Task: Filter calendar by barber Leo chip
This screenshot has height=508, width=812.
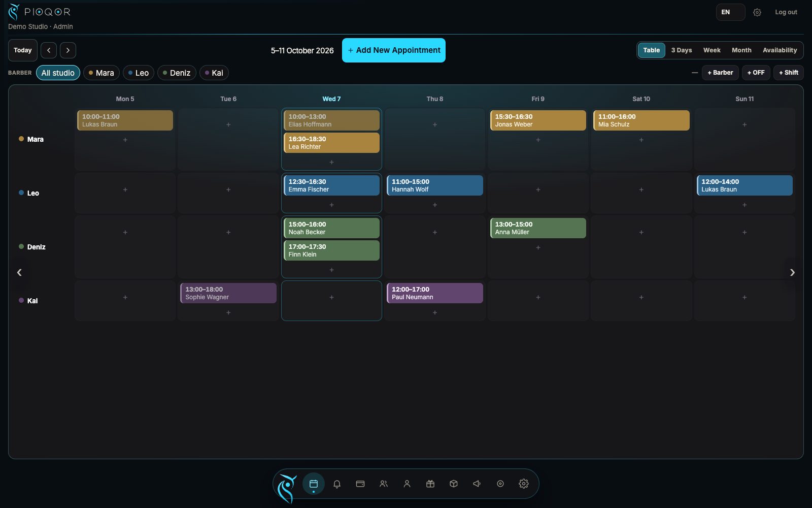Action: (x=139, y=73)
